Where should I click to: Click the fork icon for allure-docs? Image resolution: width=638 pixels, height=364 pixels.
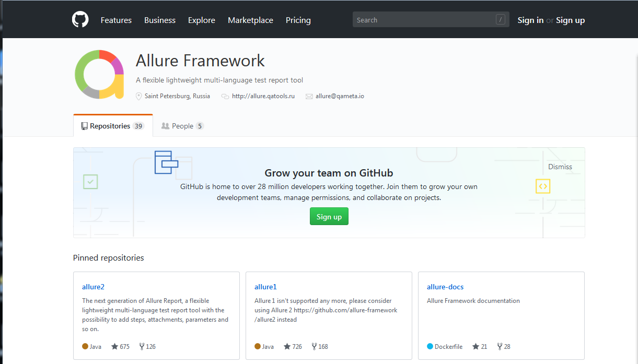[500, 346]
